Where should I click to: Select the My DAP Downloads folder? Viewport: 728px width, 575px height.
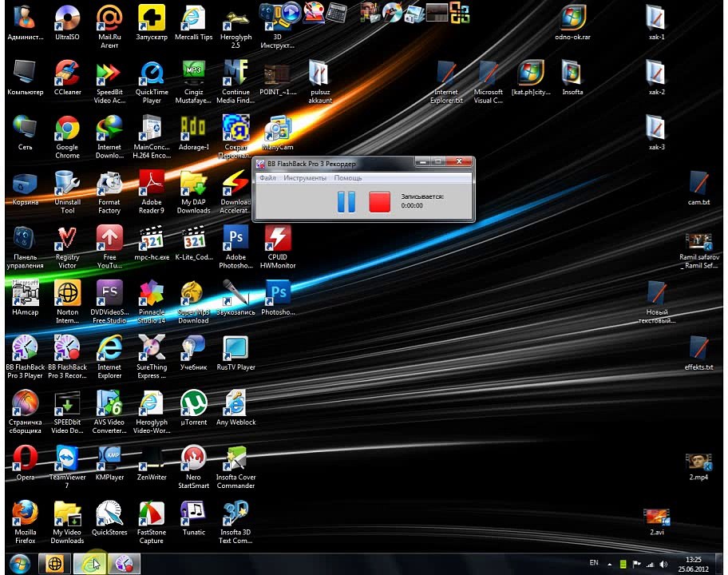pyautogui.click(x=194, y=192)
